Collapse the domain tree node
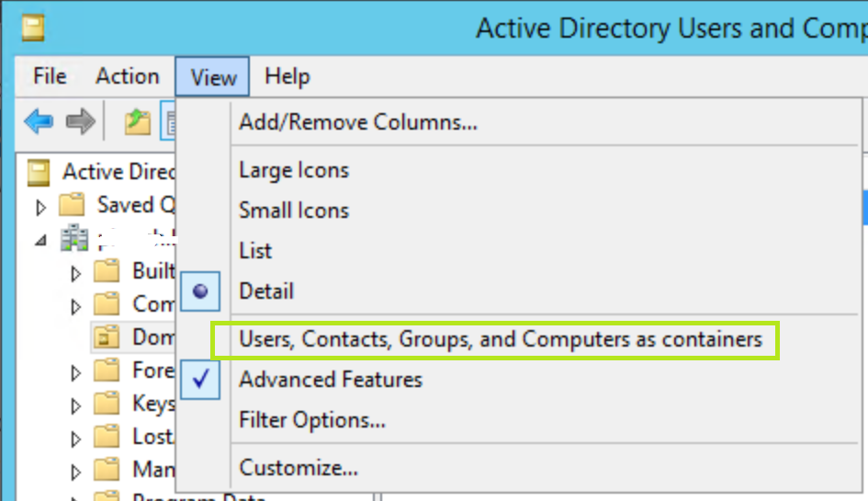This screenshot has height=501, width=868. coord(40,240)
